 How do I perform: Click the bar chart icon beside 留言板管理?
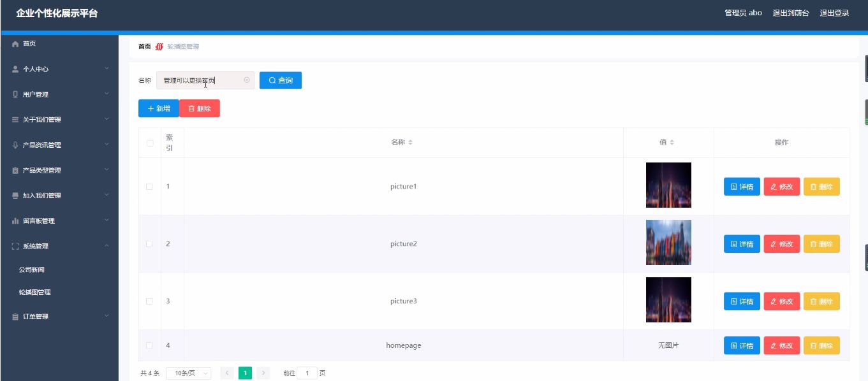point(15,221)
